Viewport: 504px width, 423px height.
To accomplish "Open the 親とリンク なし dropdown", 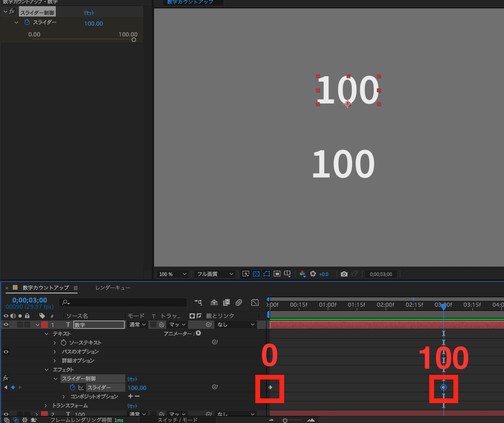I will [236, 324].
